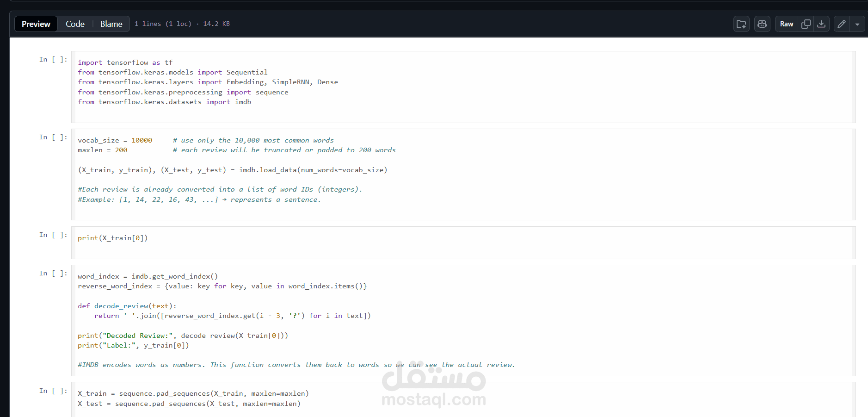Viewport: 868px width, 417px height.
Task: Switch to the Preview tab
Action: (36, 24)
